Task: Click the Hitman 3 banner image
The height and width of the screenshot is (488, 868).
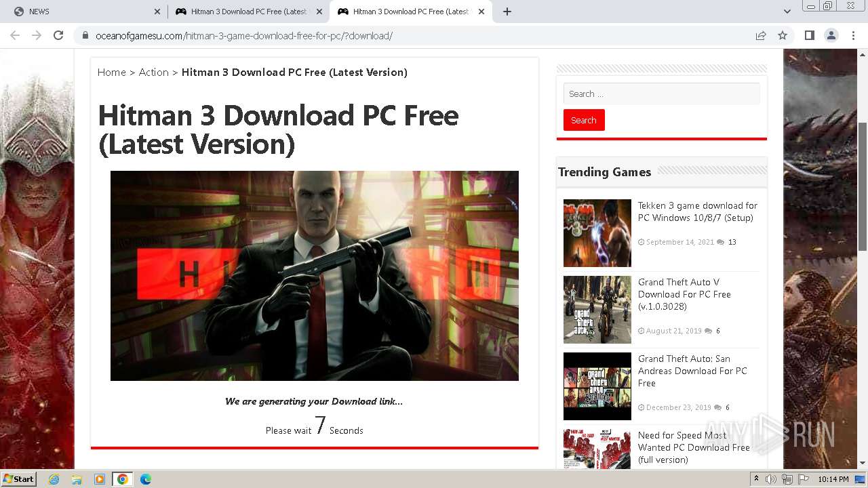Action: [x=315, y=276]
